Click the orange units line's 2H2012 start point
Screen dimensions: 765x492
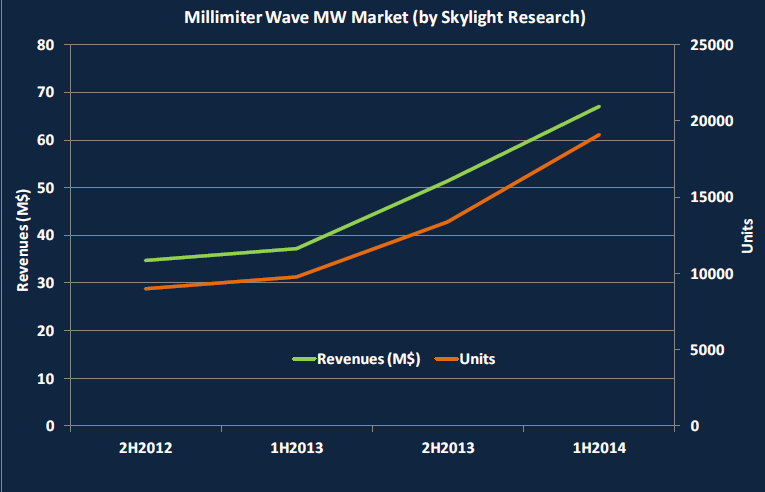pyautogui.click(x=146, y=288)
